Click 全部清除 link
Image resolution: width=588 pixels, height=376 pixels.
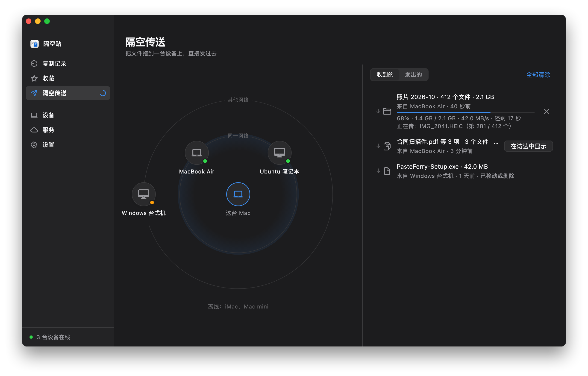[538, 75]
